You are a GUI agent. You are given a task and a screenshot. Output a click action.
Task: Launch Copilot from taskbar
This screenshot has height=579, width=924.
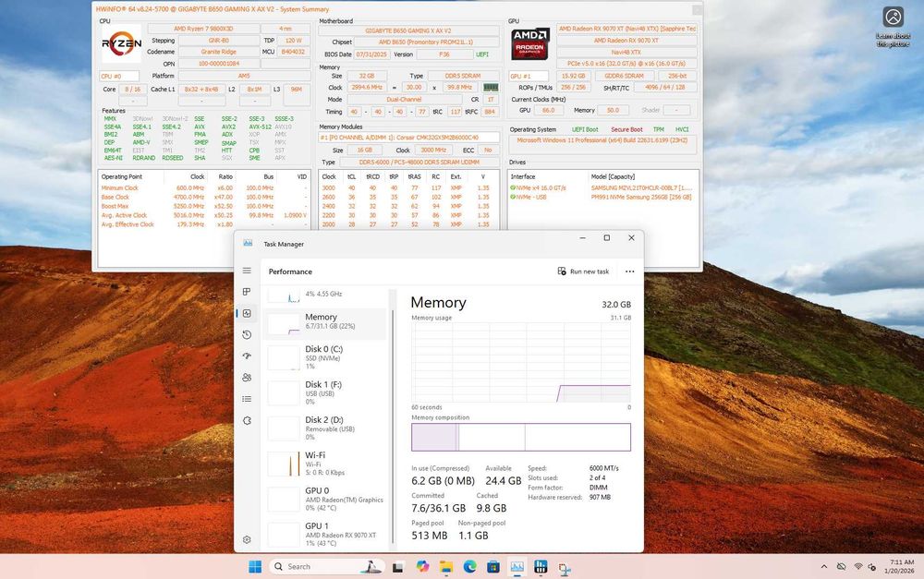[422, 567]
